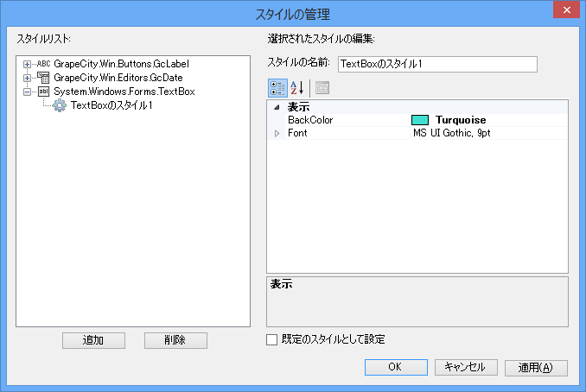This screenshot has height=392, width=586.
Task: Click the abl icon for TextBox node
Action: (43, 92)
